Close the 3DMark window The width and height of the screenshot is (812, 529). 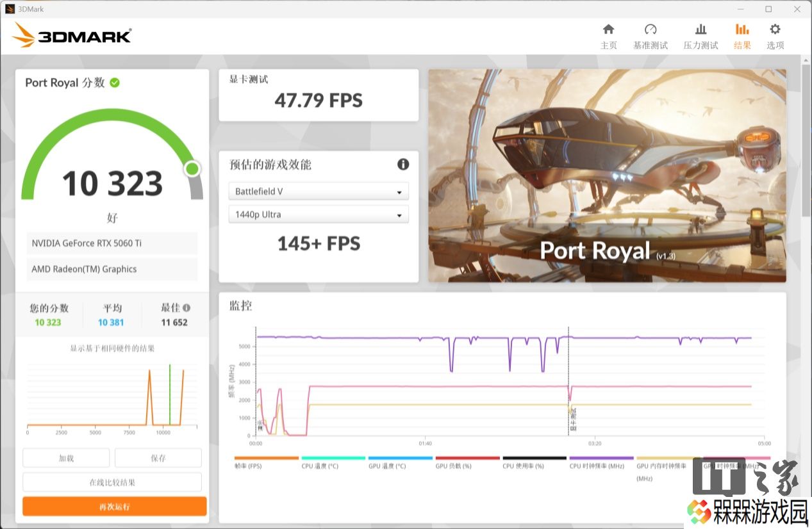[797, 9]
